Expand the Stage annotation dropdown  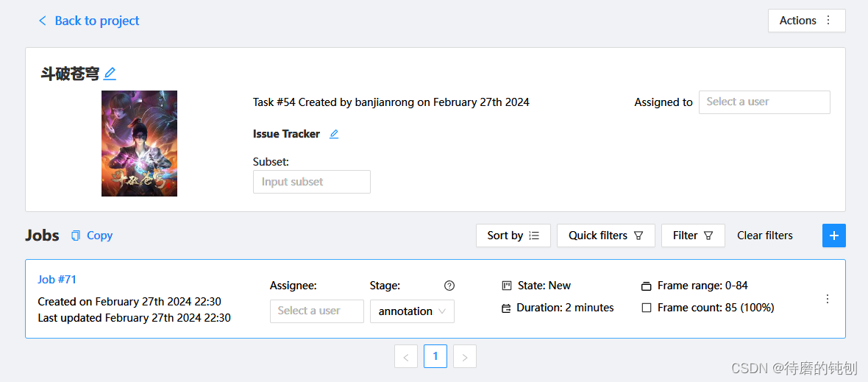coord(412,311)
